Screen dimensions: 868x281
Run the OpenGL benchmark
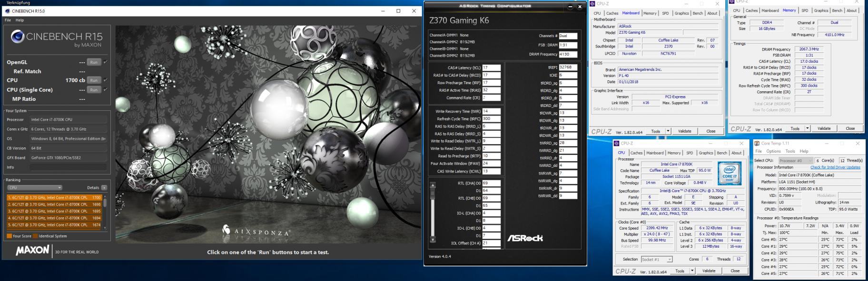pyautogui.click(x=94, y=62)
